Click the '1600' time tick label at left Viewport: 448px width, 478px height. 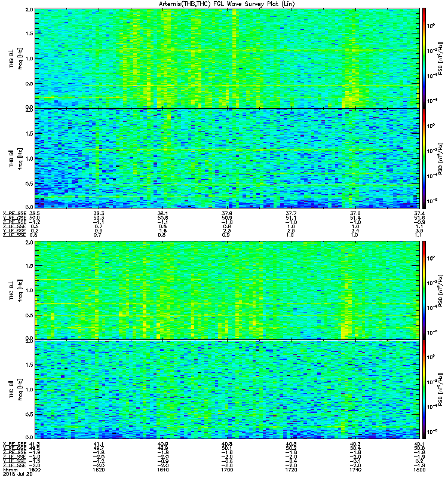35,470
